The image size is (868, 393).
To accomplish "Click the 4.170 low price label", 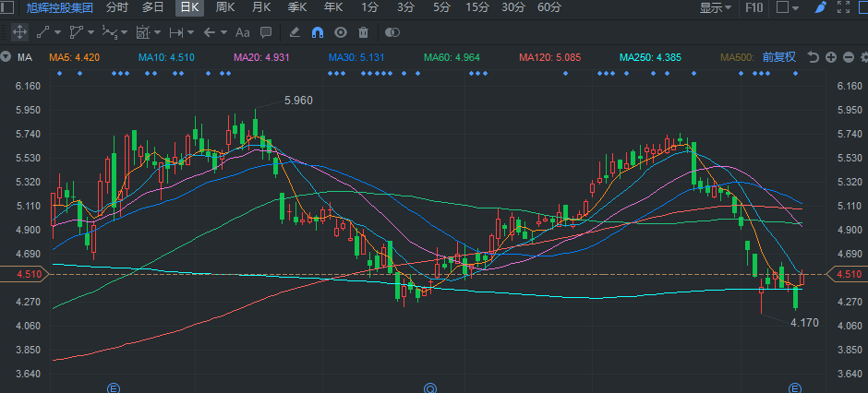I will [x=804, y=323].
